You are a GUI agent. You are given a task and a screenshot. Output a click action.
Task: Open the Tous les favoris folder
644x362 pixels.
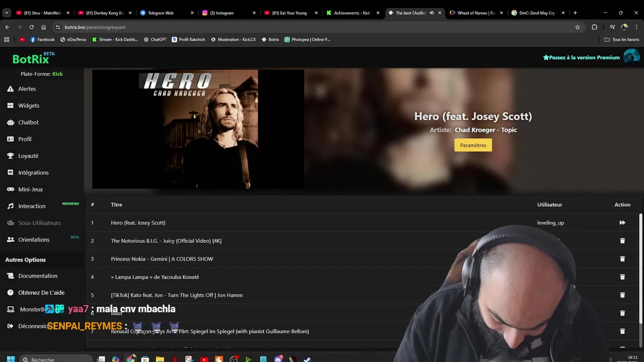[x=622, y=39]
